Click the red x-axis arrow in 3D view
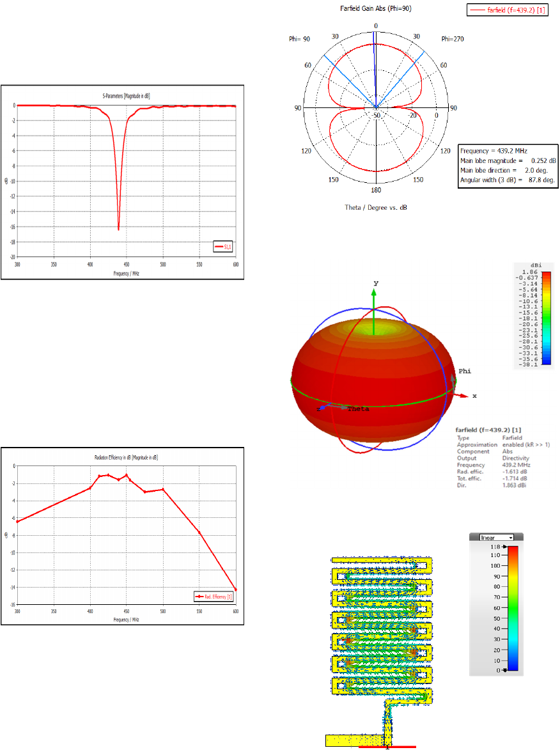Image resolution: width=560 pixels, height=750 pixels. click(465, 396)
